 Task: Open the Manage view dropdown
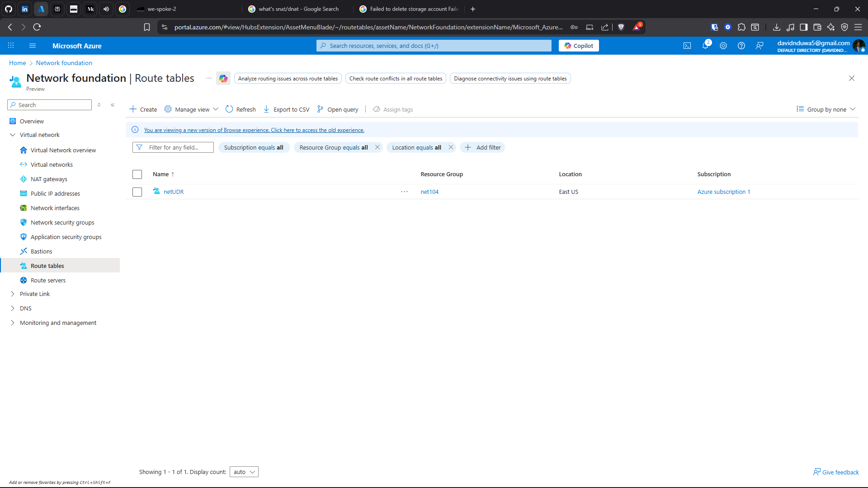(191, 109)
